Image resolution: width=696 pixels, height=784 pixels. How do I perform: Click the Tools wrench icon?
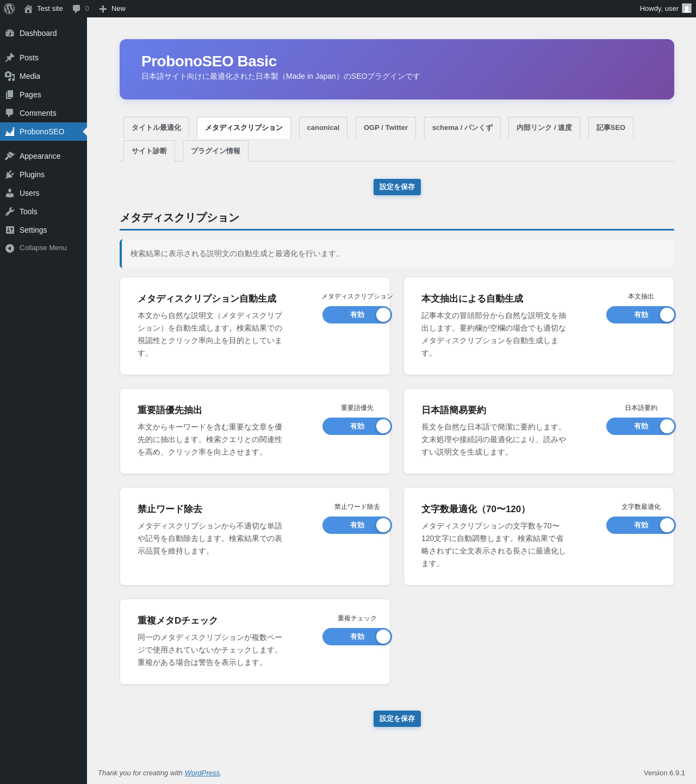(x=10, y=211)
